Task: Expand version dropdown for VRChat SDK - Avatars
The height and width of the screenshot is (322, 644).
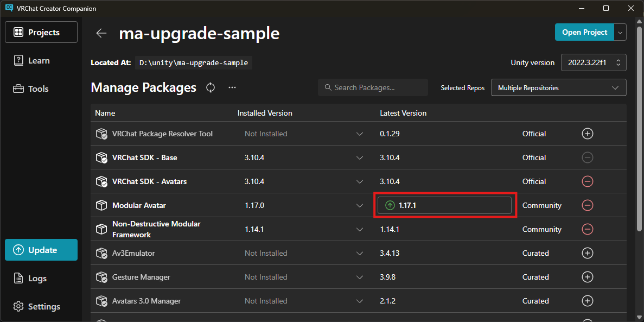Action: pos(360,181)
